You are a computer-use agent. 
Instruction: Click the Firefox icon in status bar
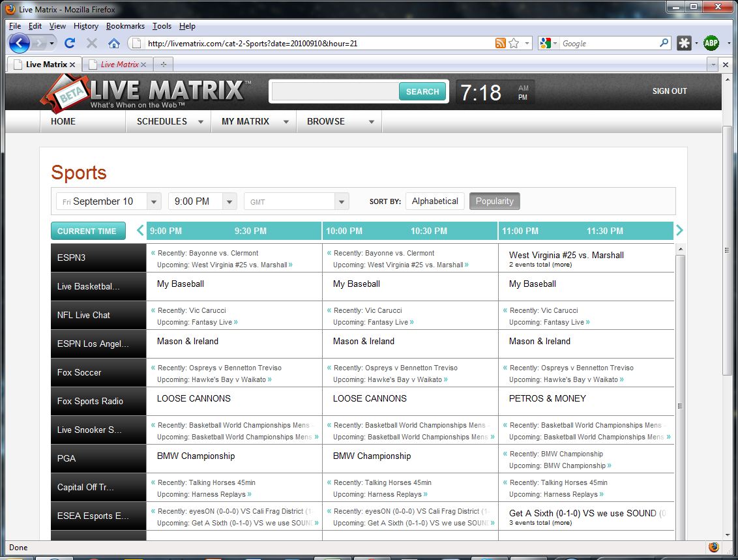point(713,547)
